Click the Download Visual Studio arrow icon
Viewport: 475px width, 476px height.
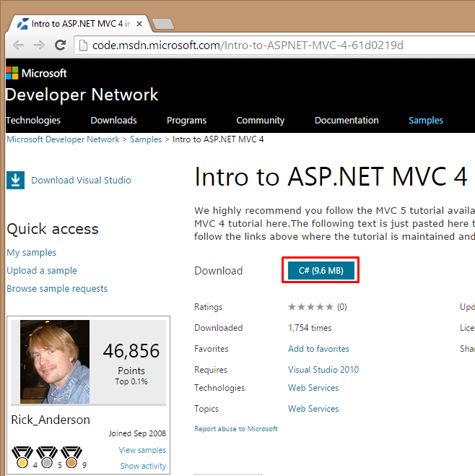coord(15,180)
